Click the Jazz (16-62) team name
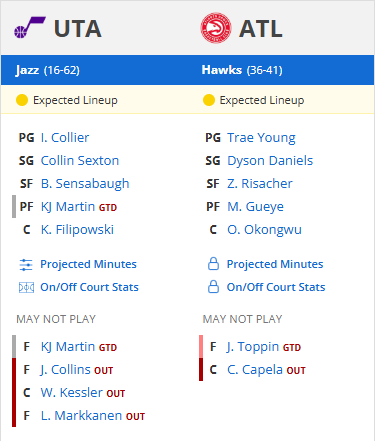Image resolution: width=375 pixels, height=441 pixels. (48, 70)
